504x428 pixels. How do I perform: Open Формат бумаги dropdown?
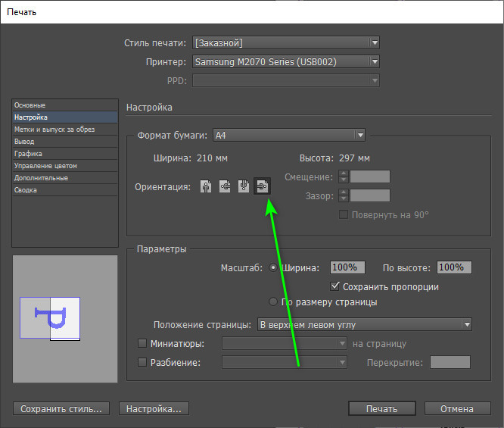[x=288, y=135]
